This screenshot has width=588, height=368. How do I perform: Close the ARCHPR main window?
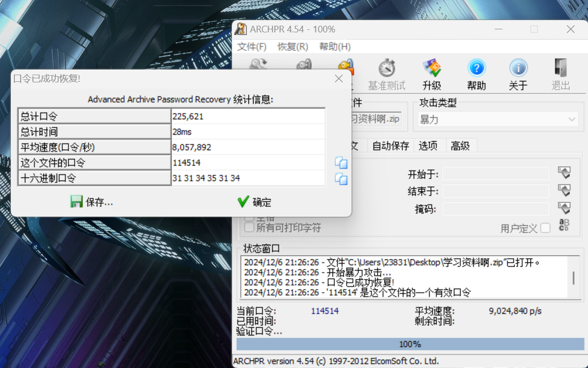tap(570, 29)
